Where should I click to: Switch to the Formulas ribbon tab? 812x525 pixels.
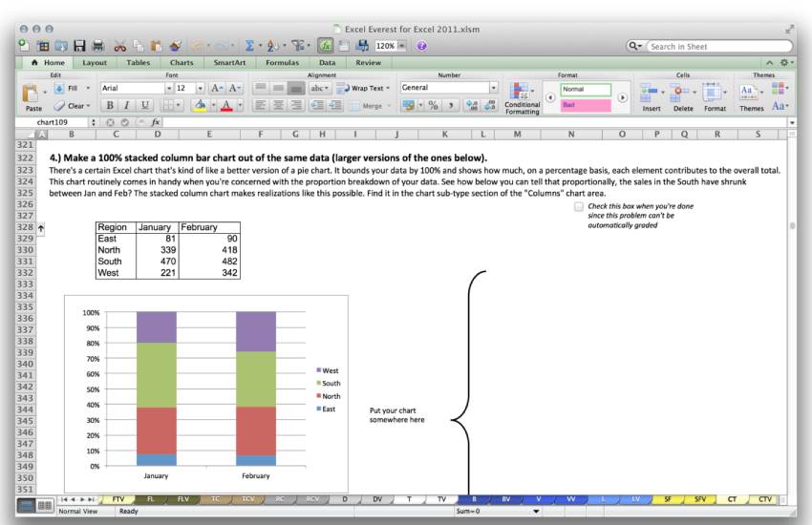[282, 63]
